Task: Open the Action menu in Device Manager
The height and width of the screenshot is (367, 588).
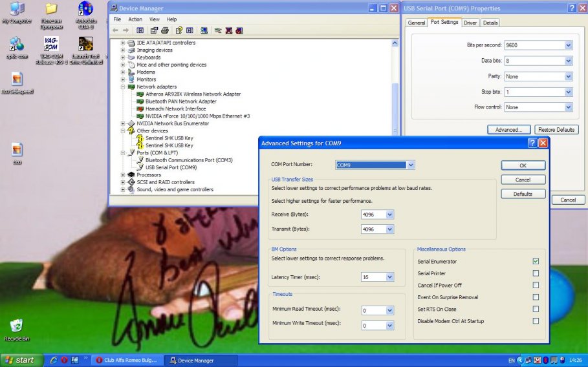Action: [x=135, y=19]
